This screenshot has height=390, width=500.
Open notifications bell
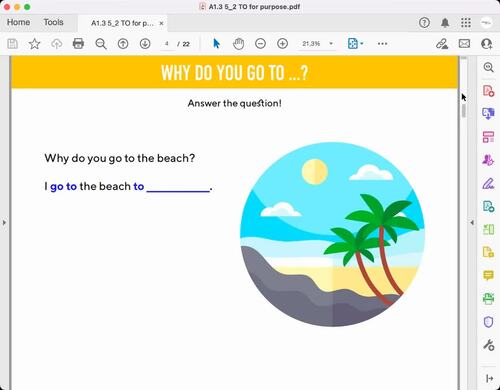445,23
